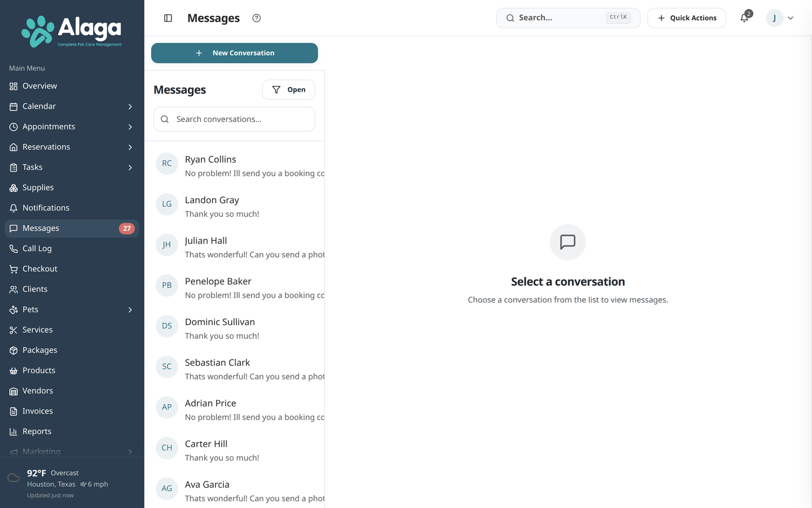
Task: Go to the Clients section
Action: tap(72, 290)
